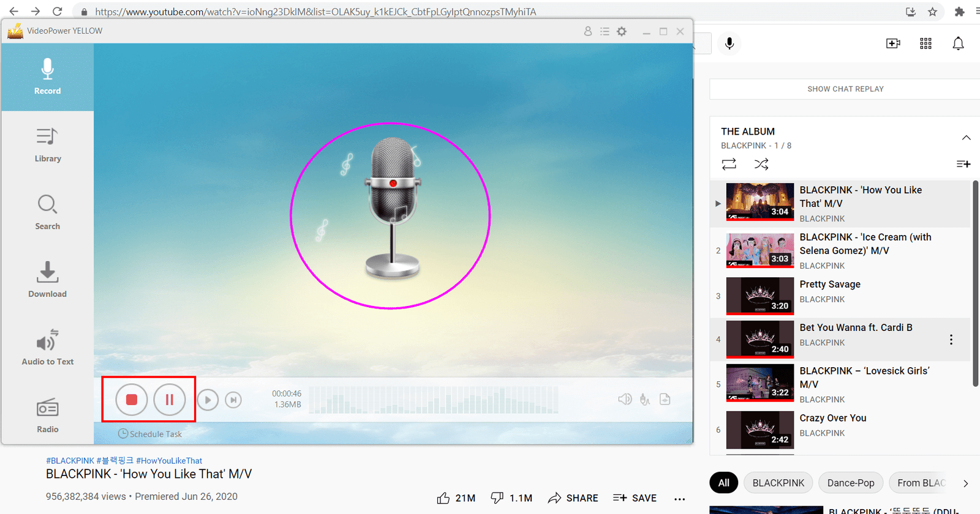980x514 pixels.
Task: Play Crazy Over You in playlist
Action: tap(840, 430)
